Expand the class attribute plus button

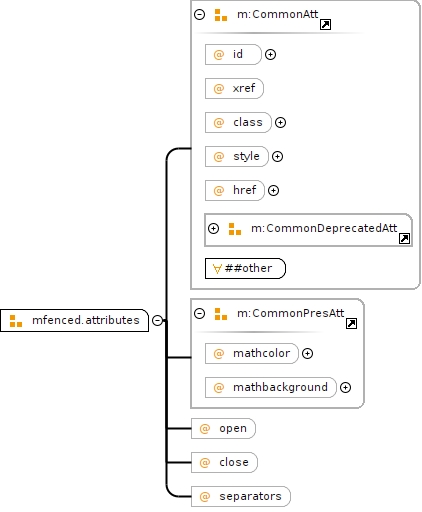click(280, 122)
